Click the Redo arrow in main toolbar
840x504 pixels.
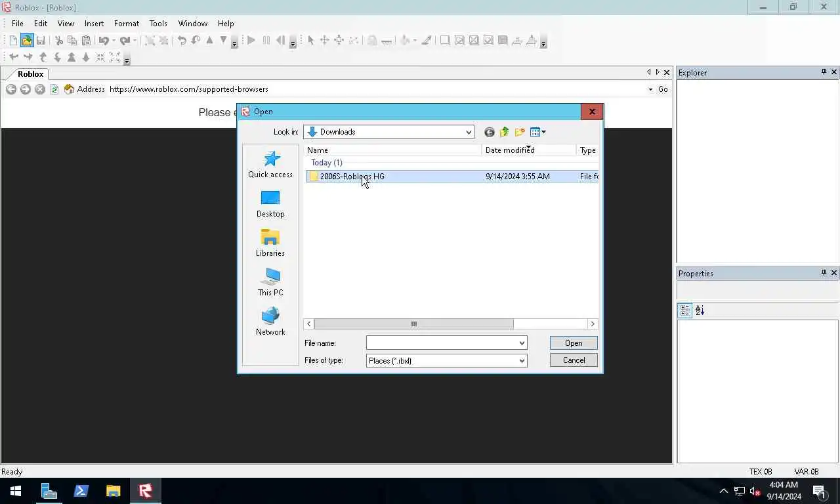pyautogui.click(x=125, y=41)
